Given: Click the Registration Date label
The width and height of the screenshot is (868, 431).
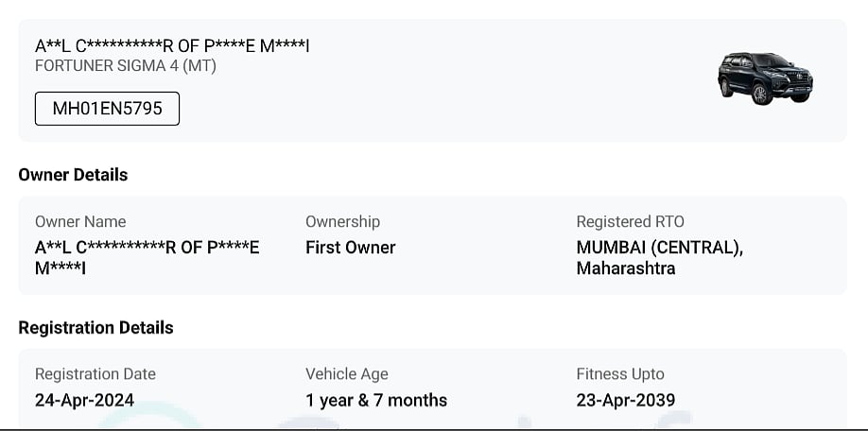Looking at the screenshot, I should coord(95,374).
